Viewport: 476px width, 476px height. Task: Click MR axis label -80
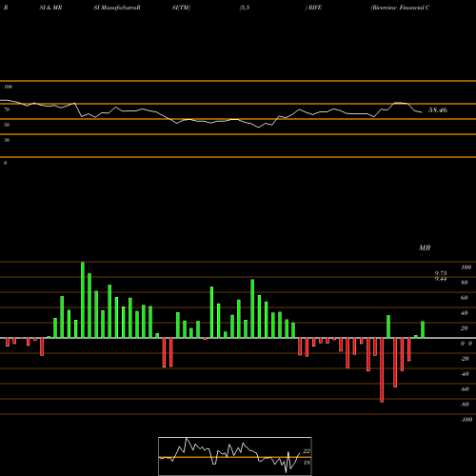point(465,405)
